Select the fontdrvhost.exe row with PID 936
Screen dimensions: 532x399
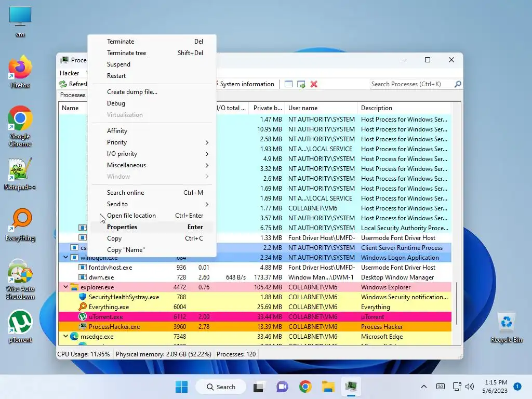(255, 268)
